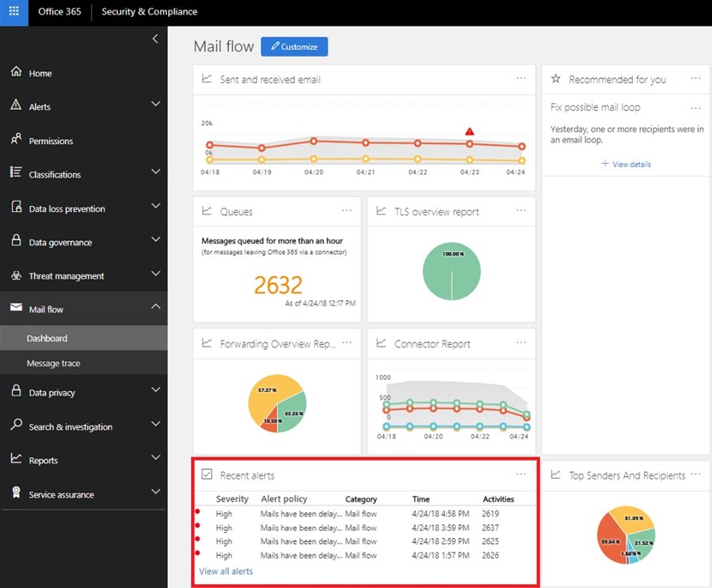Open the 4/24/18 2:59 PM alert row
Image resolution: width=712 pixels, height=588 pixels.
click(x=365, y=541)
